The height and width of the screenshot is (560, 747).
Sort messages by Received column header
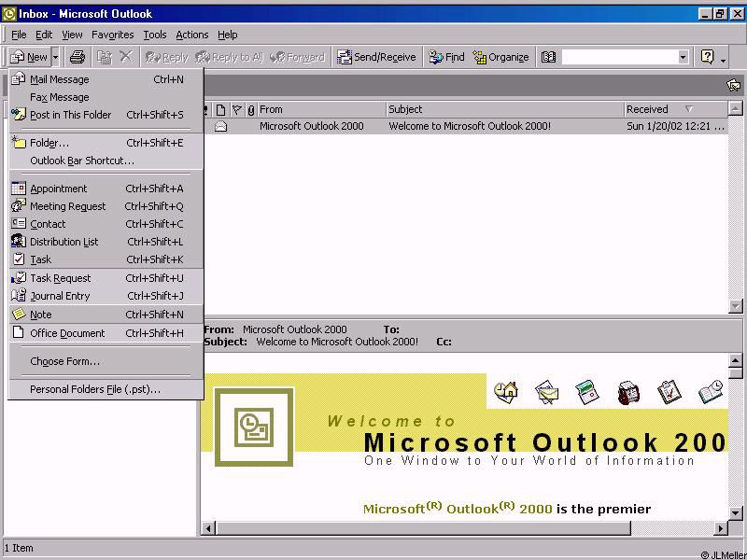point(675,109)
